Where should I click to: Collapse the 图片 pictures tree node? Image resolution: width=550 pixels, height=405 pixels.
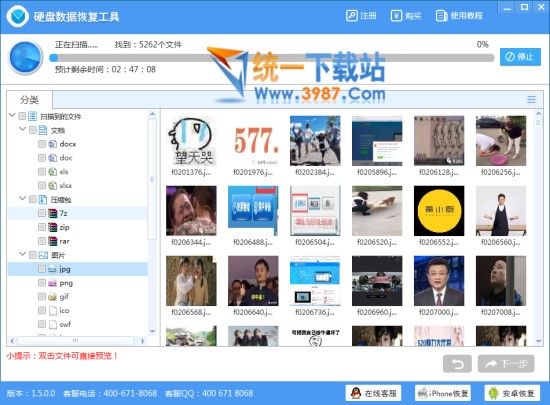[22, 254]
